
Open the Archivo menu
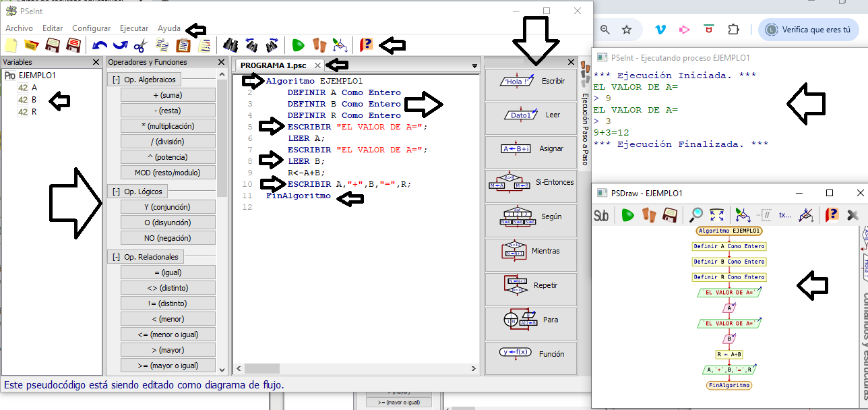pyautogui.click(x=19, y=28)
